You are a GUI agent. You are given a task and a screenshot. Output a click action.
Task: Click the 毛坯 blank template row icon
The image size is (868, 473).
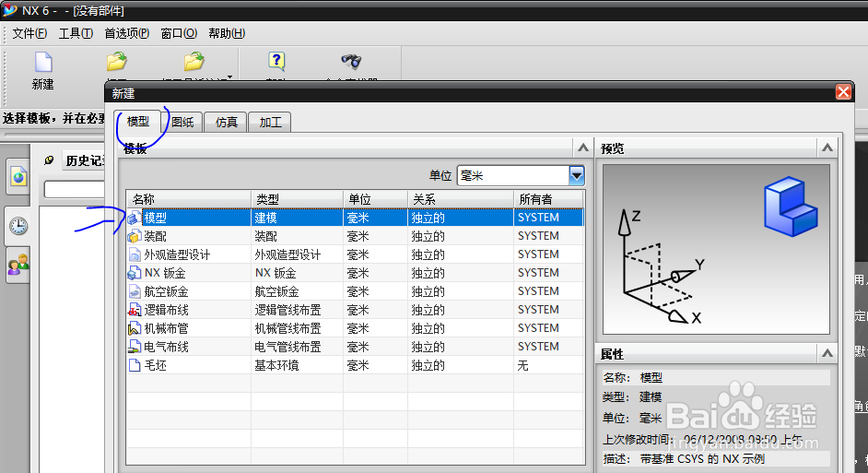click(x=134, y=365)
